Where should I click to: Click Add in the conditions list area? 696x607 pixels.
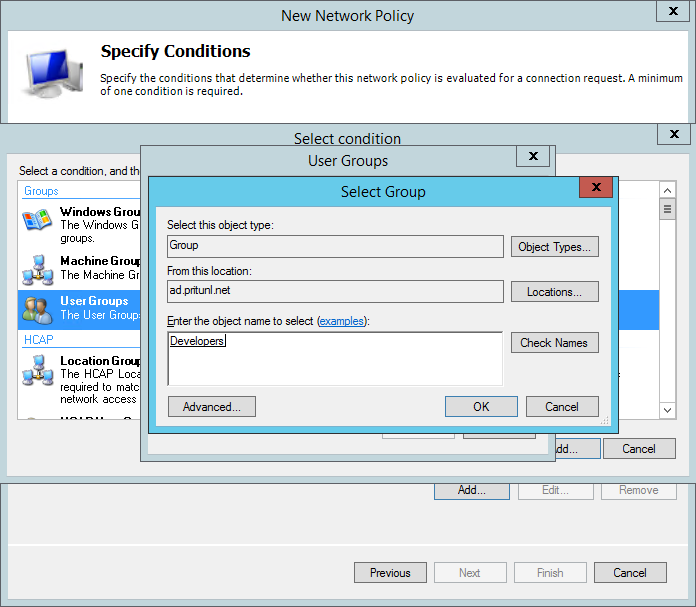472,490
